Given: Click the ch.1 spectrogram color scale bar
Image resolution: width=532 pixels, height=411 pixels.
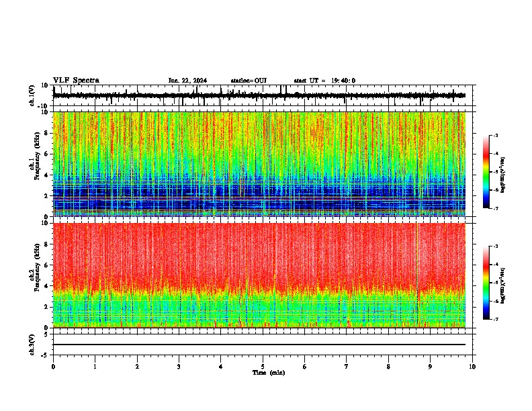Looking at the screenshot, I should tap(486, 172).
